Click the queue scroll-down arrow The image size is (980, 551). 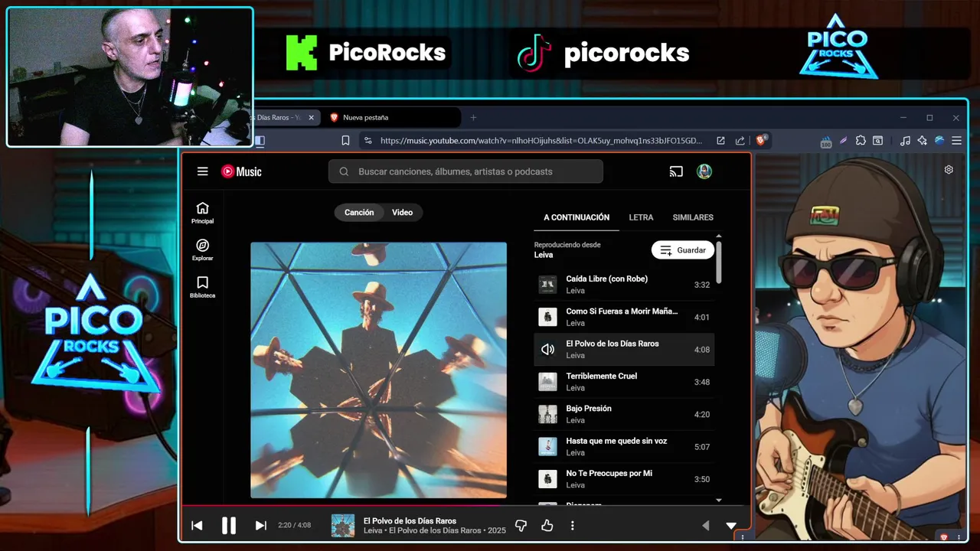click(x=719, y=500)
